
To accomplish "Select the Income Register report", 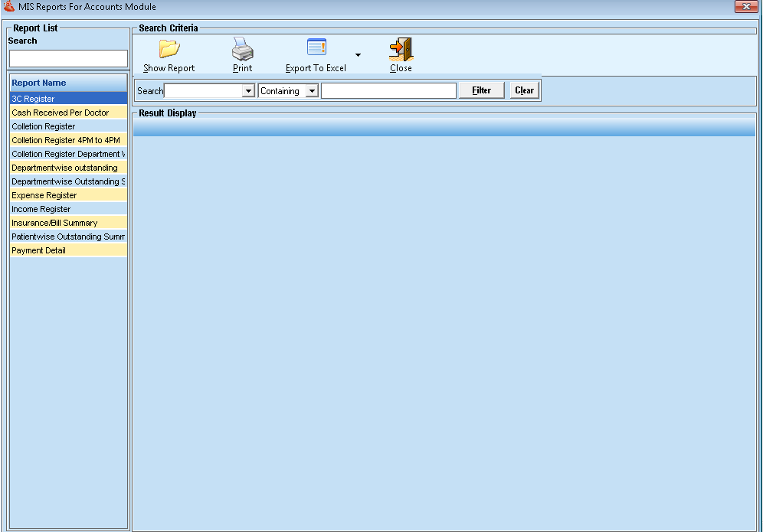I will pos(69,209).
